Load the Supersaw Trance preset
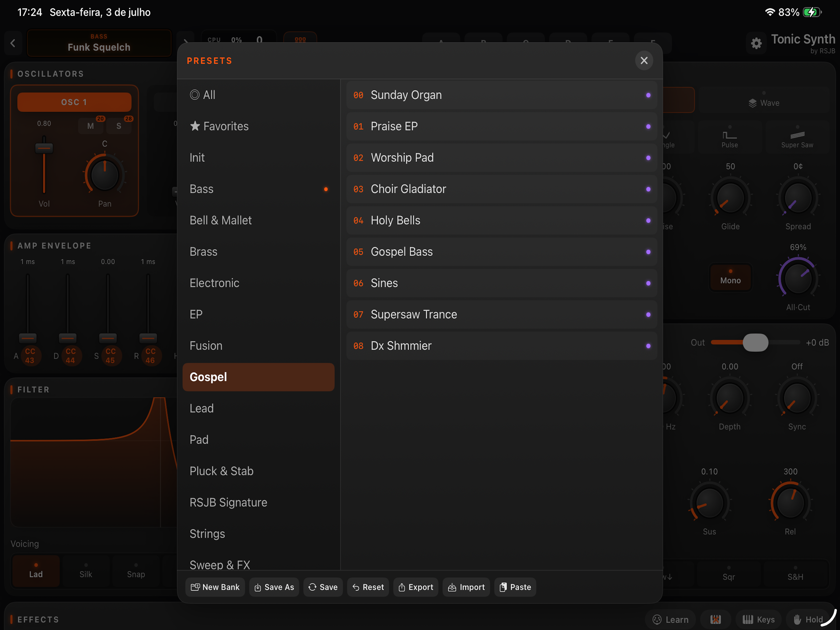840x630 pixels. point(501,314)
